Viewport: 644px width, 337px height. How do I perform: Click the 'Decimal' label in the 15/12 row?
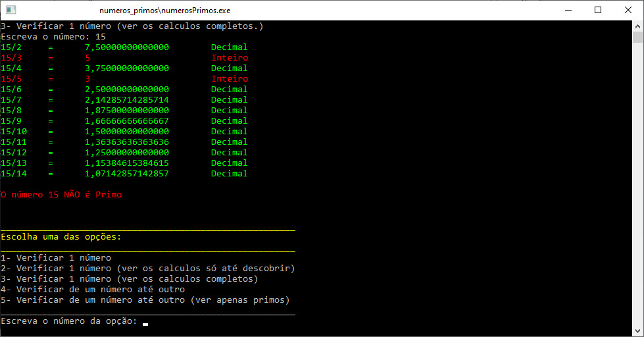pyautogui.click(x=229, y=153)
